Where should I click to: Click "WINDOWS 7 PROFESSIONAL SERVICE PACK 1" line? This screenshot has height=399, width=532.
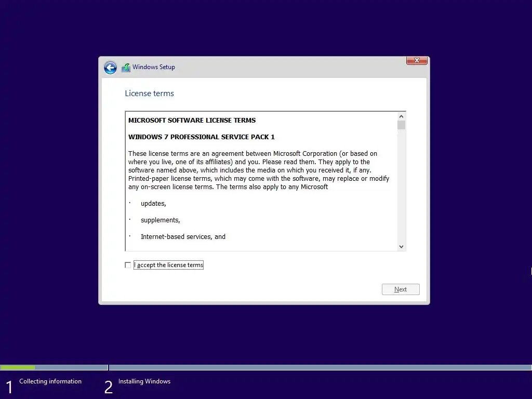pos(202,137)
